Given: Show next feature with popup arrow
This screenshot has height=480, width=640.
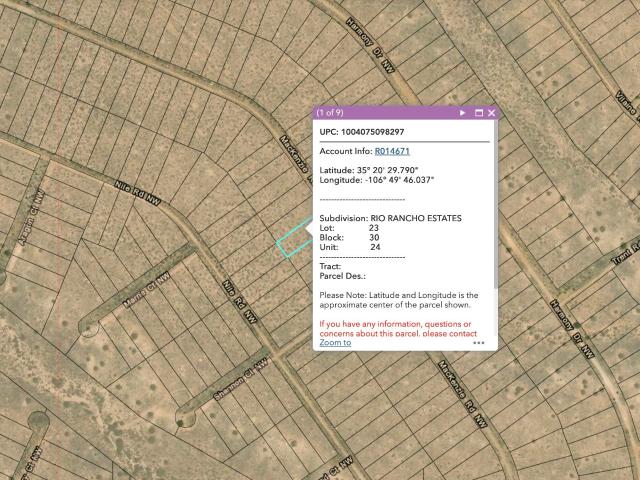Looking at the screenshot, I should [x=462, y=113].
